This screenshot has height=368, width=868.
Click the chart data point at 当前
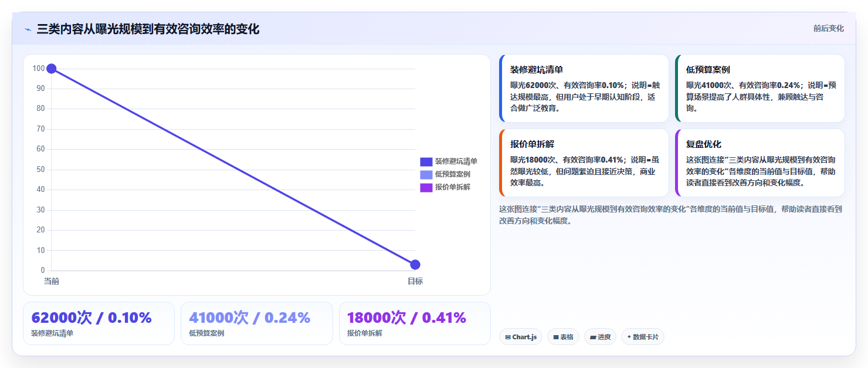point(51,69)
